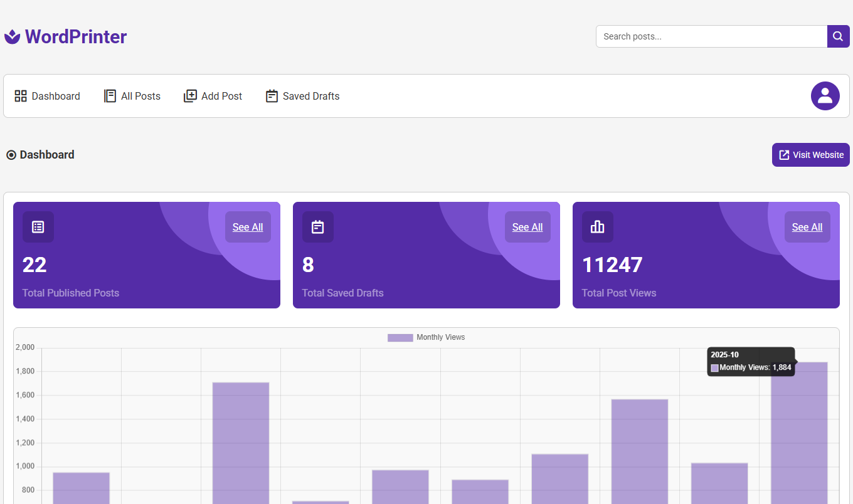The height and width of the screenshot is (504, 853).
Task: Click the All Posts document icon
Action: tap(110, 96)
